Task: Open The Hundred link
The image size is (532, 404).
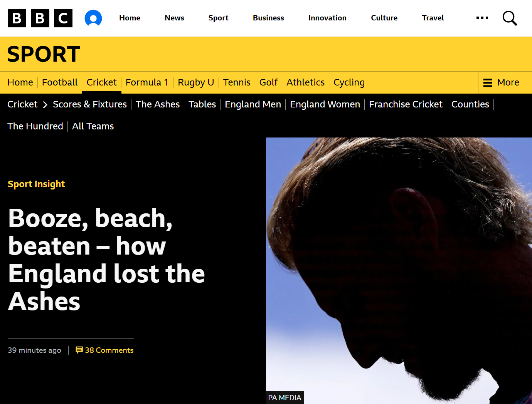Action: click(35, 126)
